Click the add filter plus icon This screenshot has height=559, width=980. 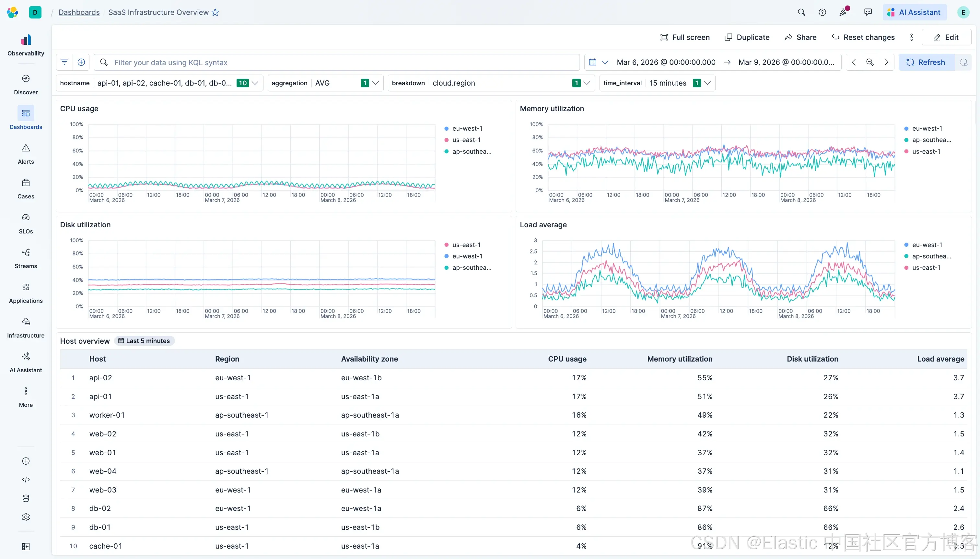[81, 62]
